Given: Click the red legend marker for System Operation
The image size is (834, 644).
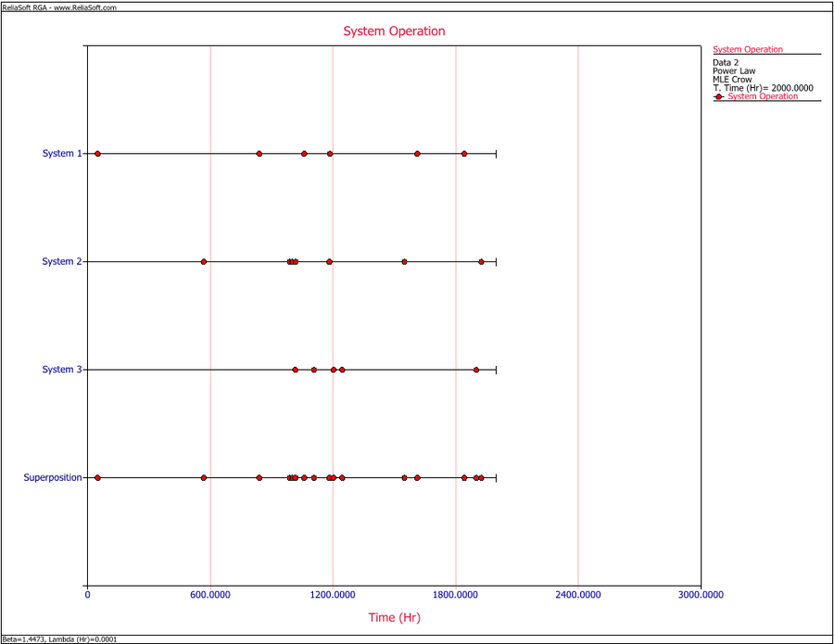Looking at the screenshot, I should click(719, 96).
